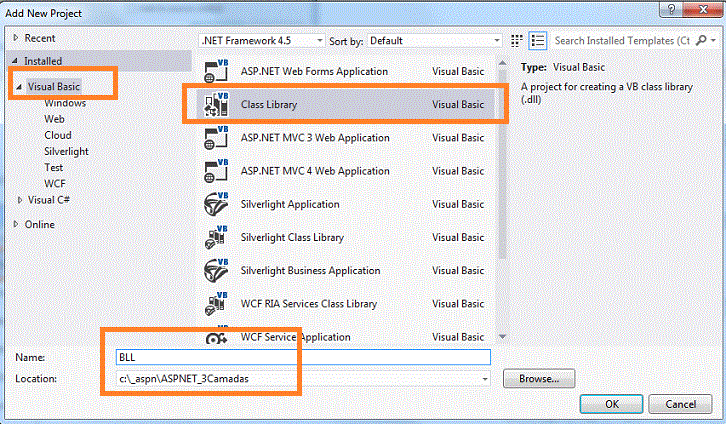The image size is (726, 424).
Task: Expand the Online node
Action: 16,224
